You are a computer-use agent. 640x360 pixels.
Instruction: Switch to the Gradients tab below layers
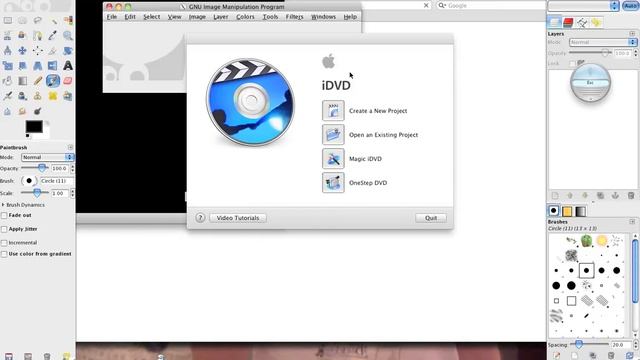tap(580, 211)
